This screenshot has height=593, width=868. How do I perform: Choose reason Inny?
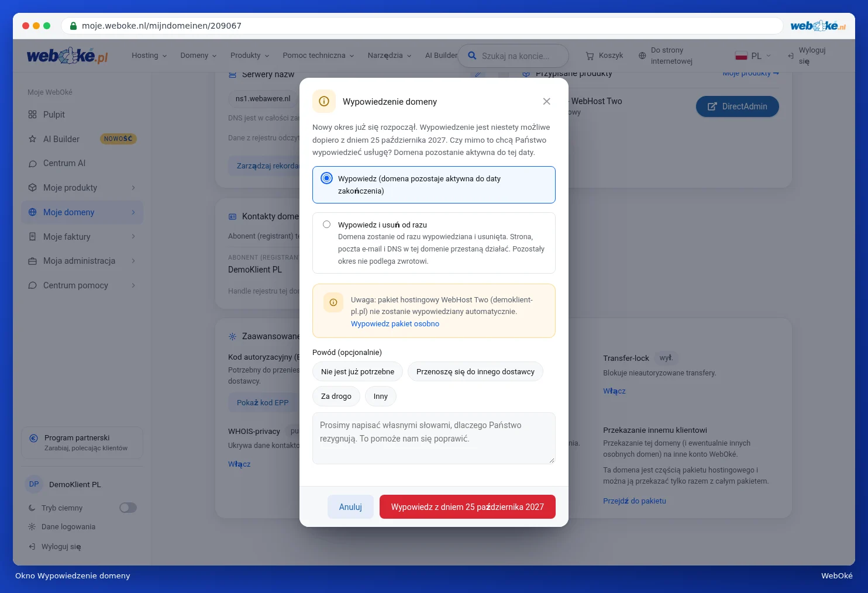point(381,397)
